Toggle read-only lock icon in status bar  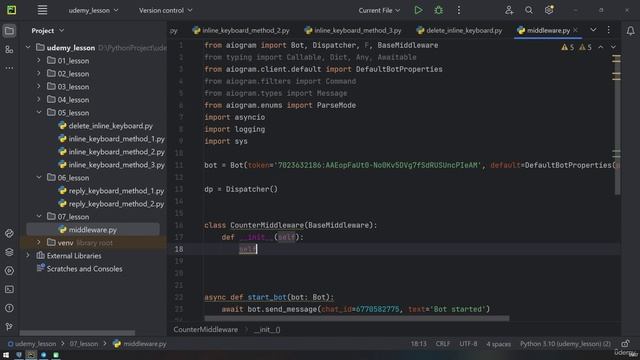tap(625, 344)
